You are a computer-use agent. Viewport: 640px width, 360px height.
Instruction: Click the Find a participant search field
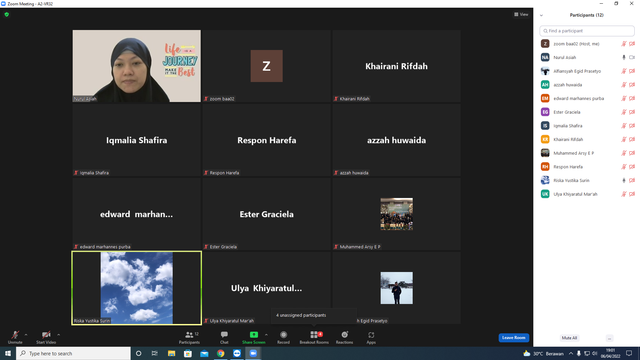(587, 31)
